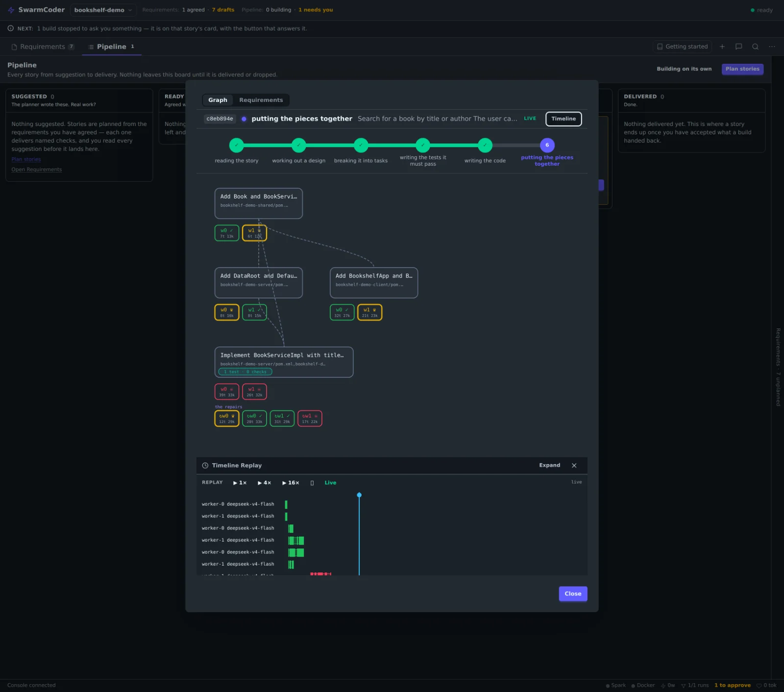Toggle the Timeline button
This screenshot has height=692, width=784.
[x=563, y=119]
